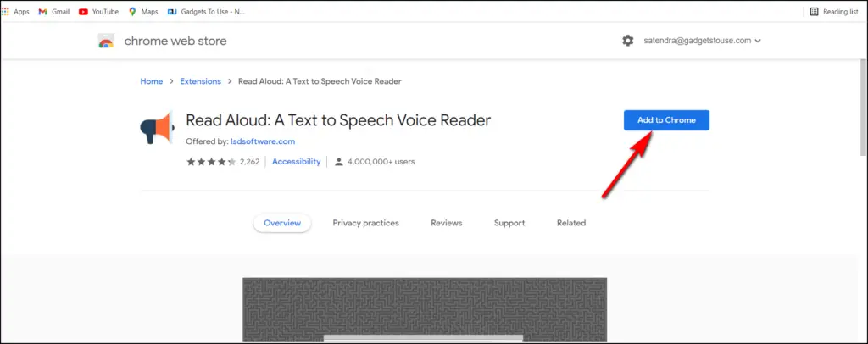Screen dimensions: 868x344
Task: Open the Apps grid shortcut
Action: coord(15,12)
